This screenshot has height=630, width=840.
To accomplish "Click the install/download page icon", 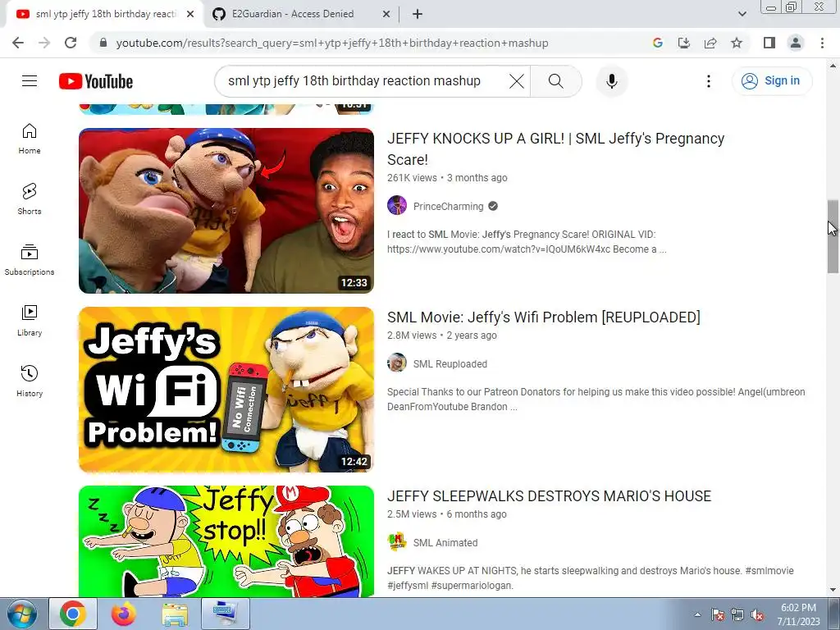I will coord(684,43).
